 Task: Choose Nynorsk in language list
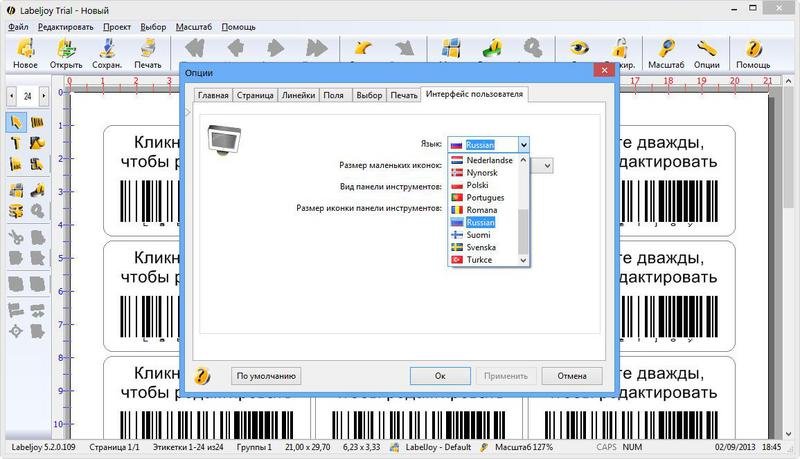(484, 172)
